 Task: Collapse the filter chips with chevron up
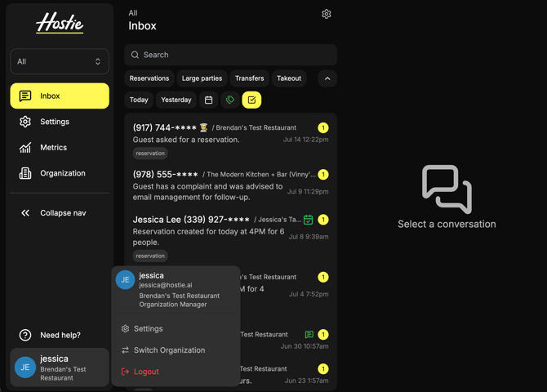[x=327, y=78]
